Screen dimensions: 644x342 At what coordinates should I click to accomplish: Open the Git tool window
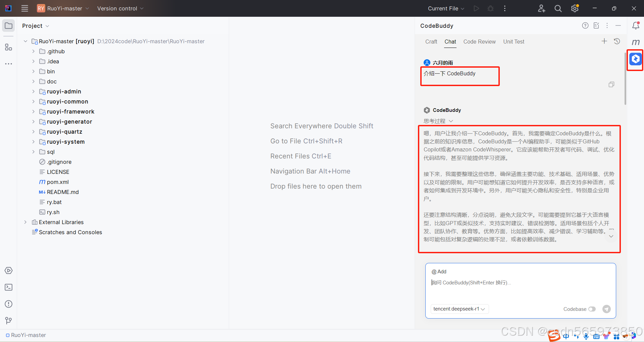tap(9, 321)
